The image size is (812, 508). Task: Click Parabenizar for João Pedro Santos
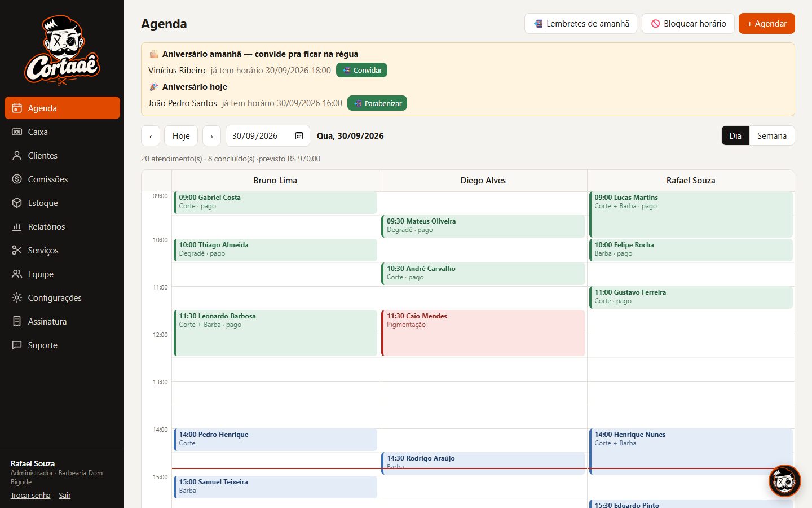(x=377, y=103)
